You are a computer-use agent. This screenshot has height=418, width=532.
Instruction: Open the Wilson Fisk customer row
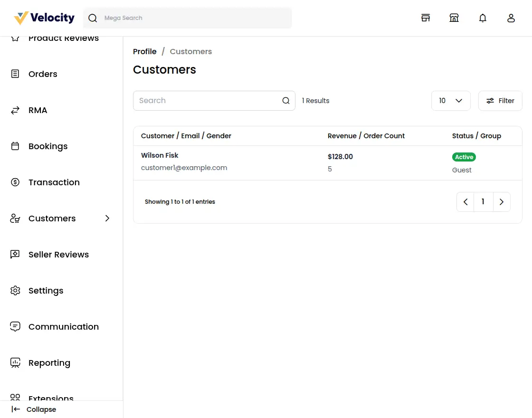[160, 155]
